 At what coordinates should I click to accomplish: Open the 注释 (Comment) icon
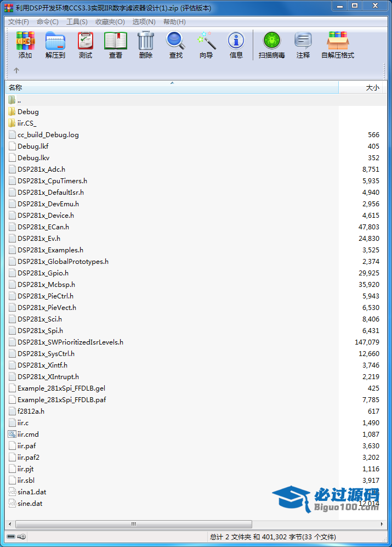click(x=303, y=41)
